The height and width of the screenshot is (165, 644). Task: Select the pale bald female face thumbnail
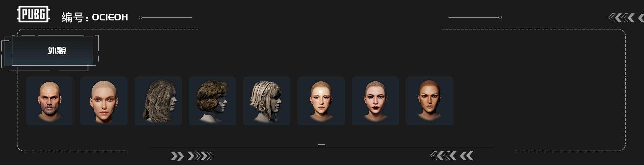pos(104,101)
